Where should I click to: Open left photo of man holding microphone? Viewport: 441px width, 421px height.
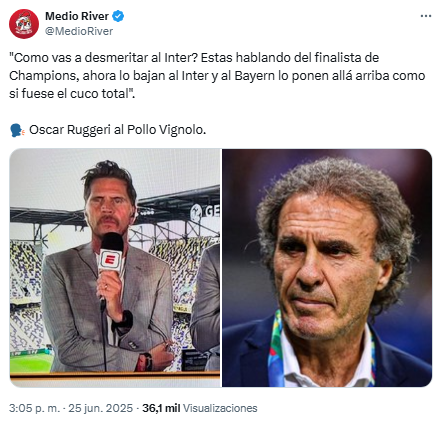tap(115, 268)
